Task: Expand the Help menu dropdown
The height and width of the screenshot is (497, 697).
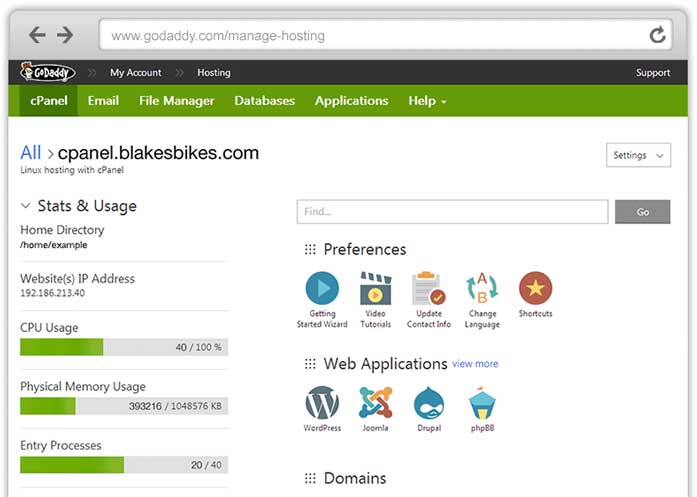Action: (427, 101)
